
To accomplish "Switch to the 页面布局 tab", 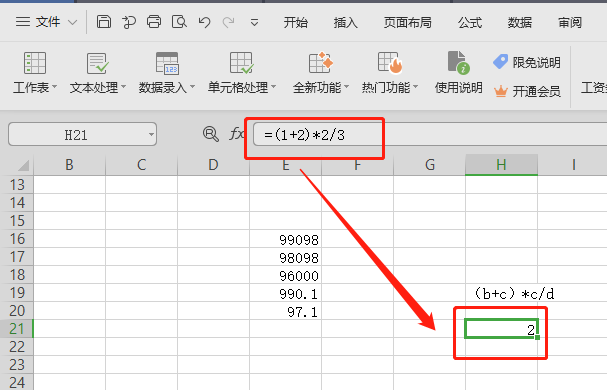I will pyautogui.click(x=408, y=22).
